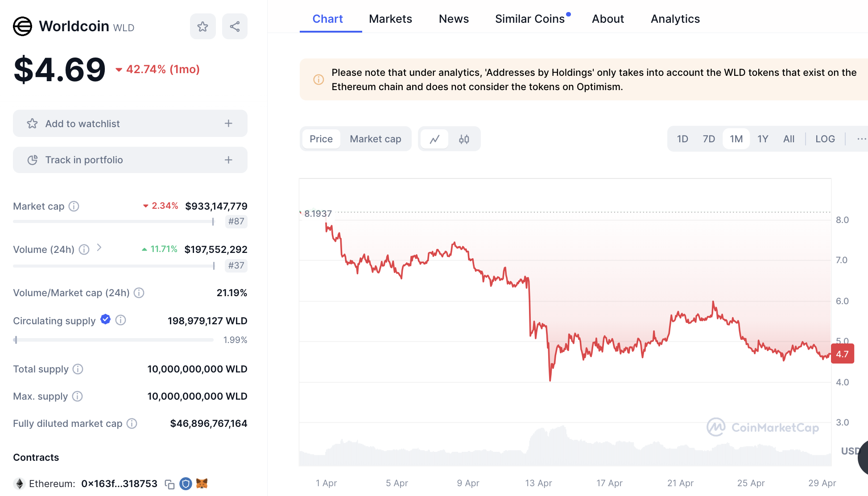This screenshot has height=496, width=868.
Task: Select the line chart view icon
Action: pos(434,139)
